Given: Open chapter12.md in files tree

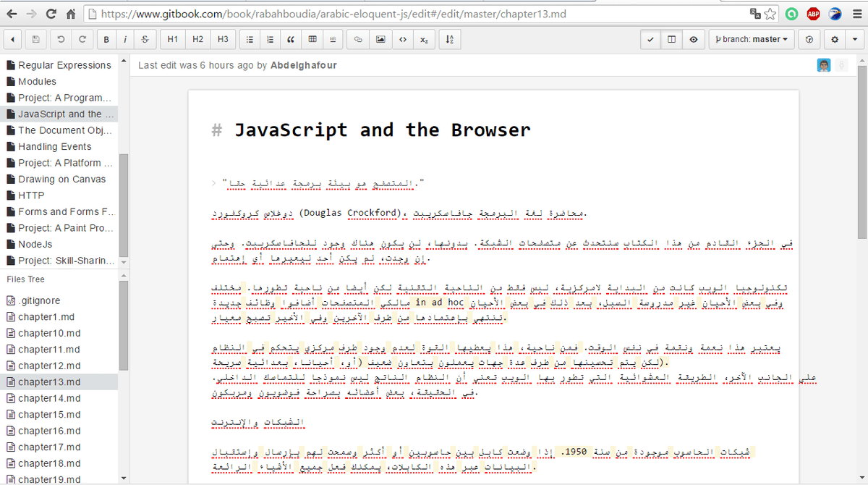Looking at the screenshot, I should (x=59, y=366).
